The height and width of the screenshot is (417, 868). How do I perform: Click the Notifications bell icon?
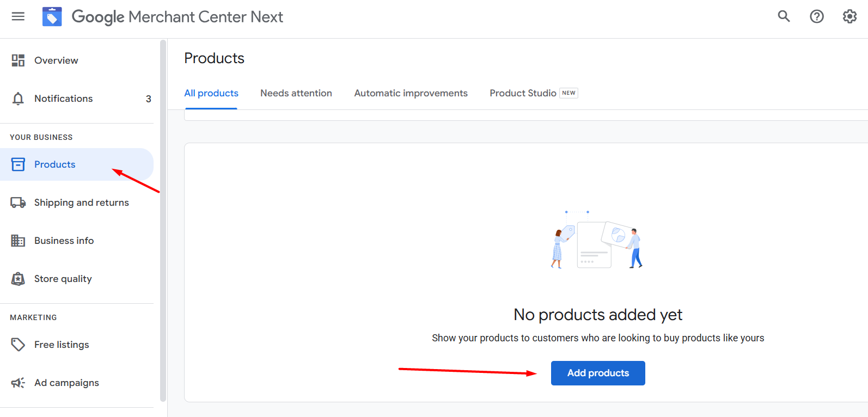click(x=18, y=99)
